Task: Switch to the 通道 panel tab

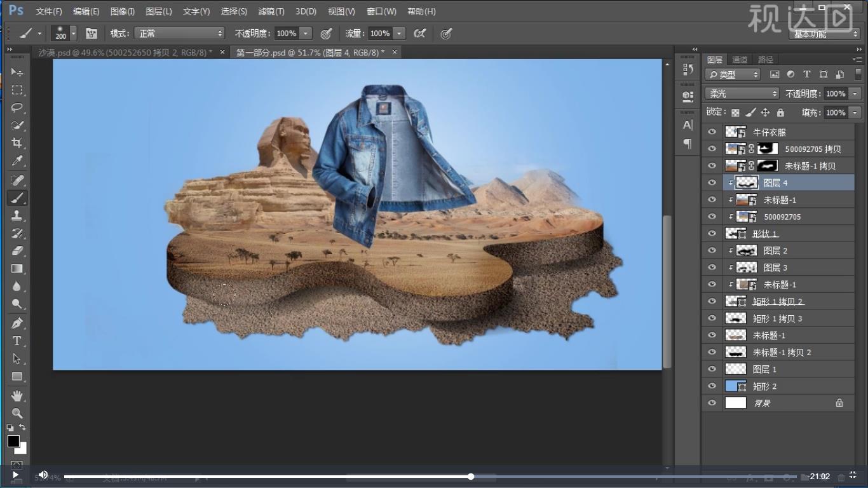Action: coord(740,60)
